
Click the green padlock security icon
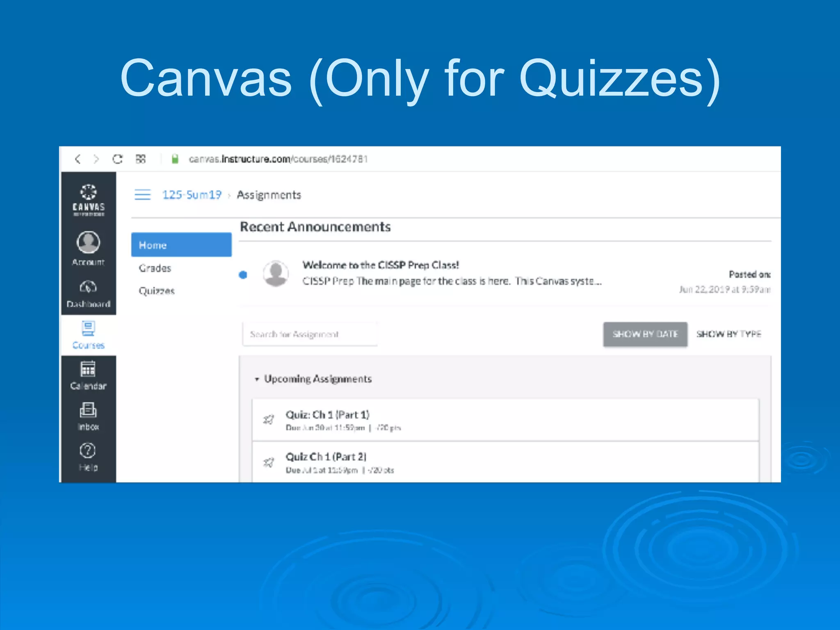pos(175,159)
